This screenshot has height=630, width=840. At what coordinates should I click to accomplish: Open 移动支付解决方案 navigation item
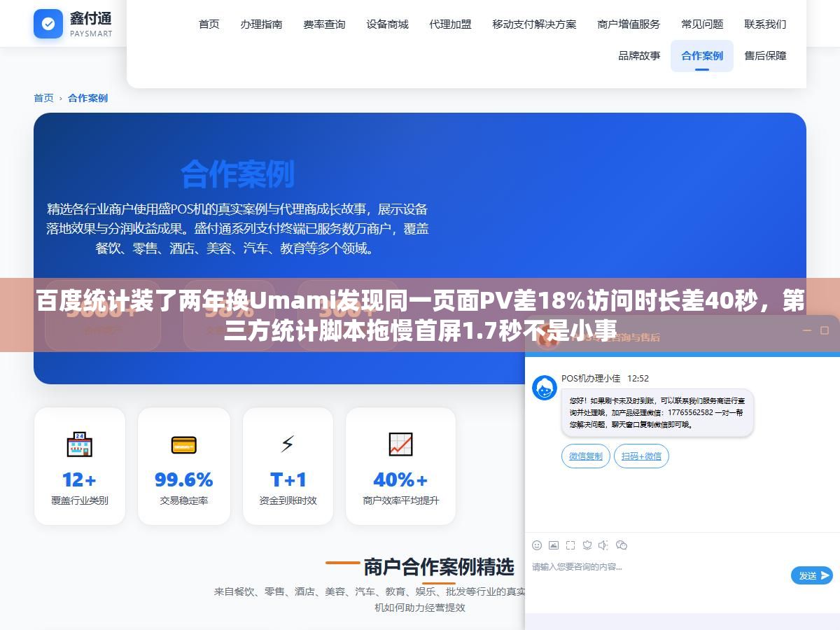click(x=534, y=24)
